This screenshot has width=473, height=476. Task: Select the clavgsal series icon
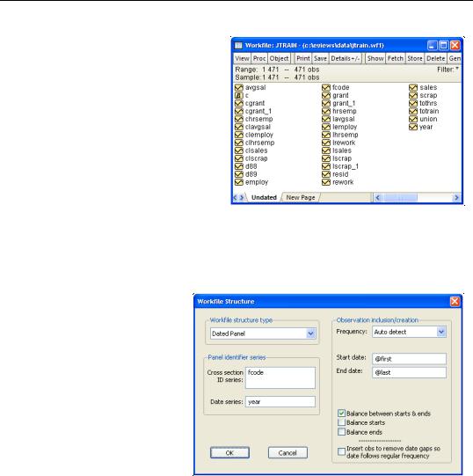(x=239, y=127)
